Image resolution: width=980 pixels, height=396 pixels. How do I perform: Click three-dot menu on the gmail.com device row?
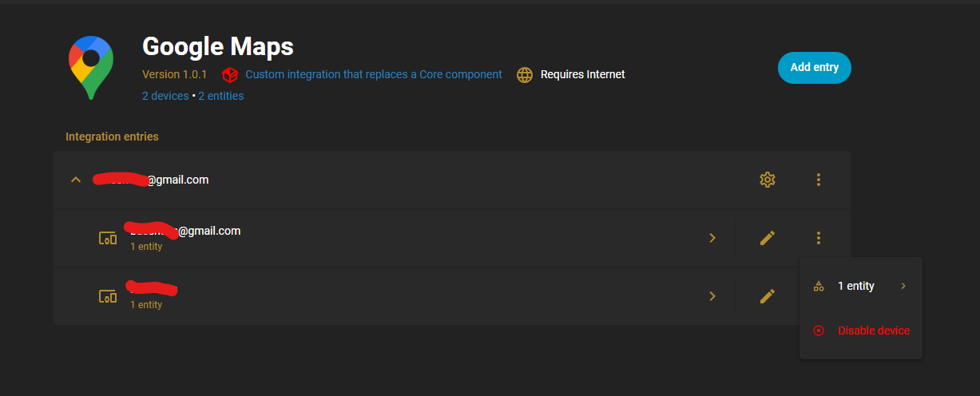click(819, 238)
